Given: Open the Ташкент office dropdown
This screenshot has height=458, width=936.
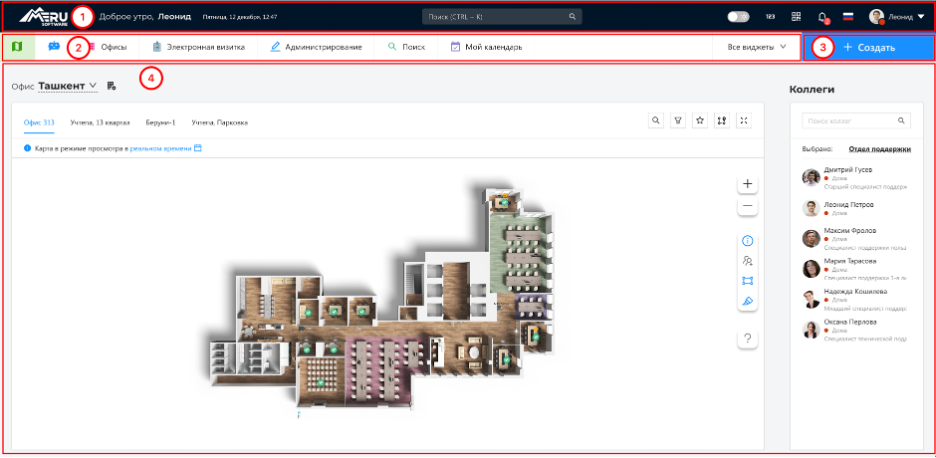Looking at the screenshot, I should 68,86.
